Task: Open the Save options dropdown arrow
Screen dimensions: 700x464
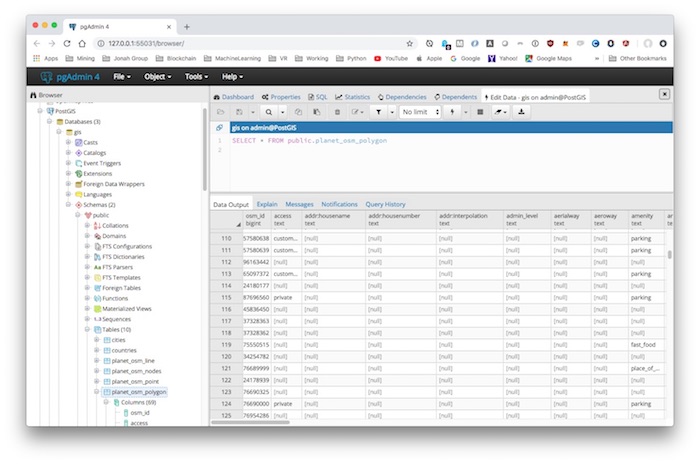Action: click(x=253, y=112)
